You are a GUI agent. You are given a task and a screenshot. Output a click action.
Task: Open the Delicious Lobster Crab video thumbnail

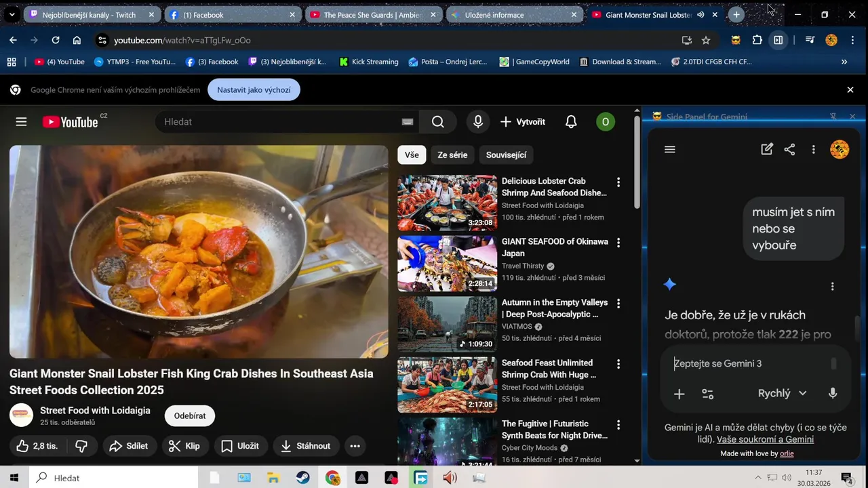coord(447,203)
